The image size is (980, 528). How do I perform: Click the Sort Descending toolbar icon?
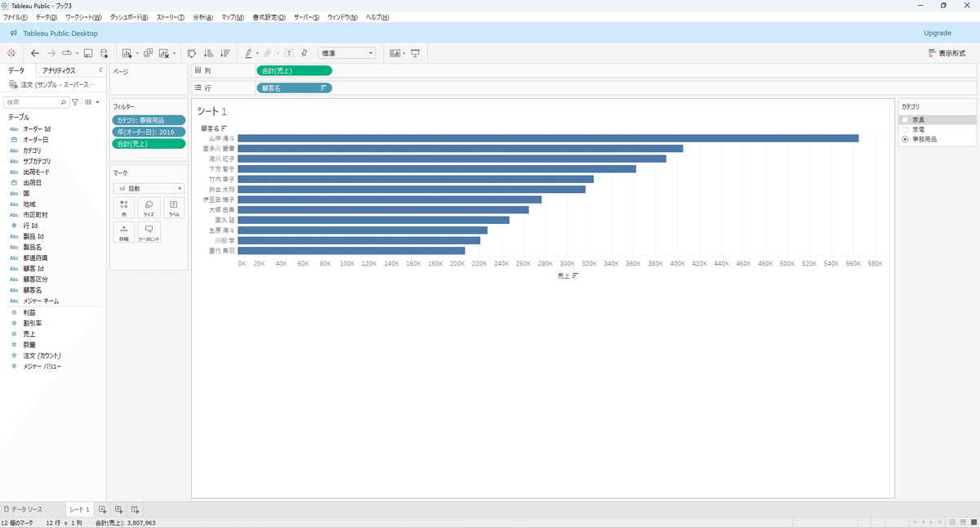[x=225, y=52]
